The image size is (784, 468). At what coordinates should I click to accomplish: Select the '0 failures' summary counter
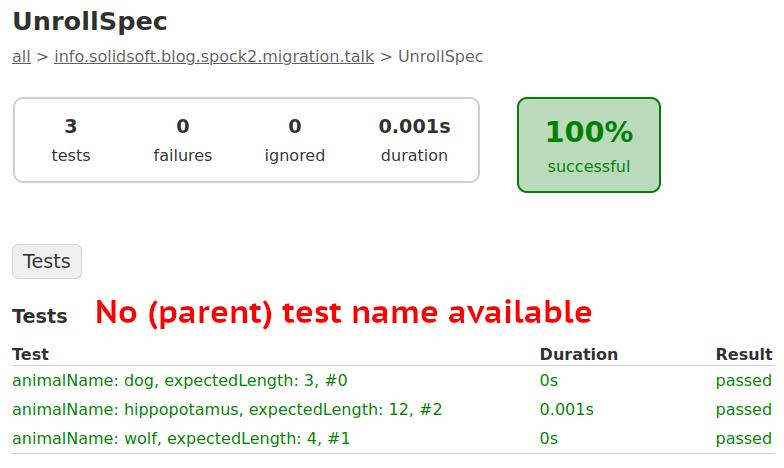(183, 140)
